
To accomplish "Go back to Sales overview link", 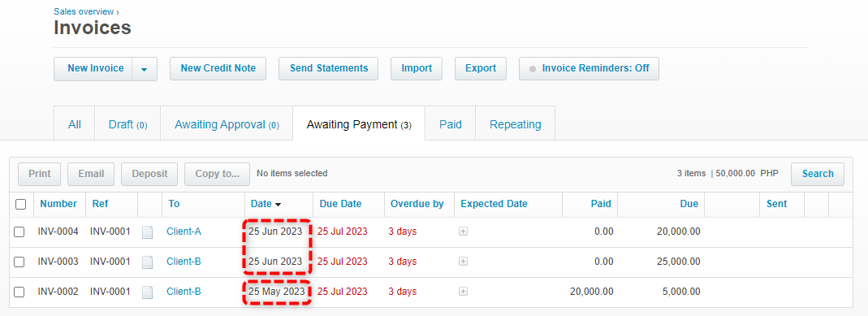I will pos(84,11).
